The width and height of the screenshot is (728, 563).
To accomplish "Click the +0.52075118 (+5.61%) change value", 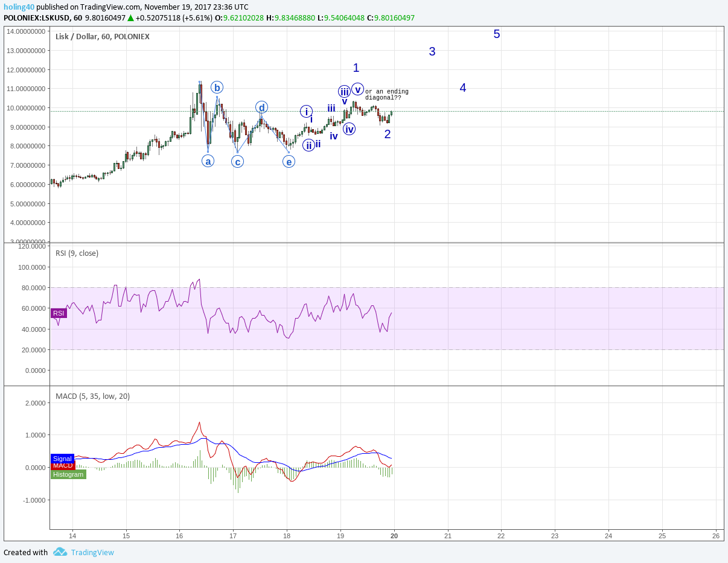I will [174, 18].
